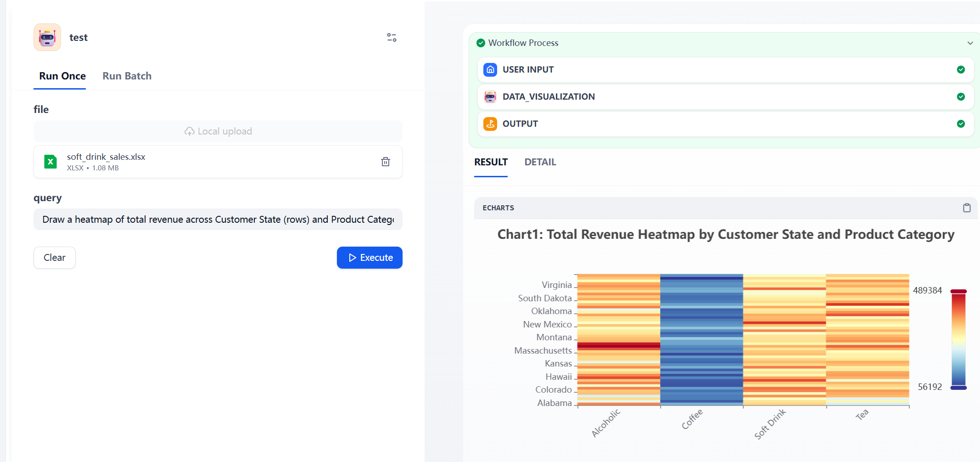Click the DATA_VISUALIZATION robot node icon
This screenshot has height=462, width=980.
point(490,97)
